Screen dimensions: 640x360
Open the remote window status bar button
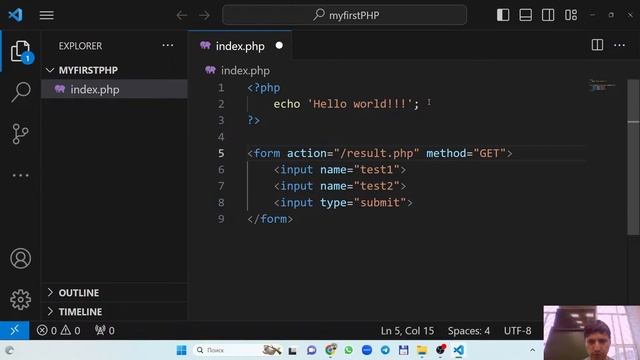(15, 330)
